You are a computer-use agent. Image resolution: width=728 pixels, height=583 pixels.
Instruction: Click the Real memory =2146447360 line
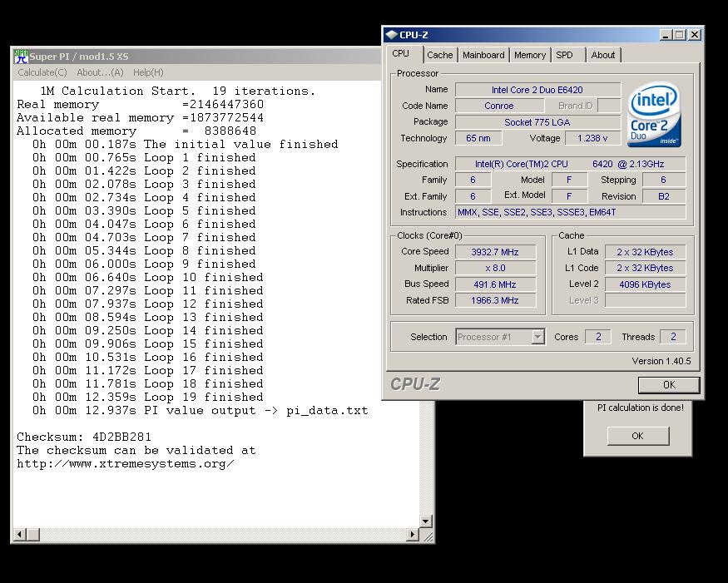(x=141, y=104)
